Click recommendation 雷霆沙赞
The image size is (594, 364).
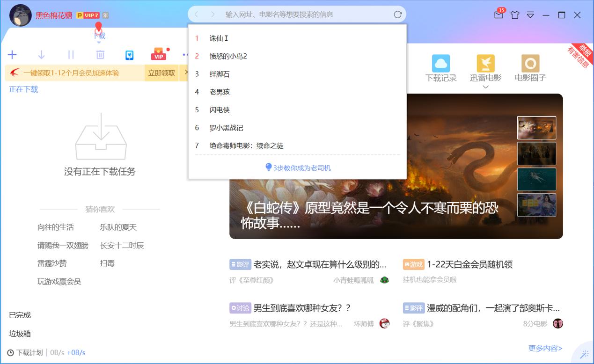pos(52,263)
